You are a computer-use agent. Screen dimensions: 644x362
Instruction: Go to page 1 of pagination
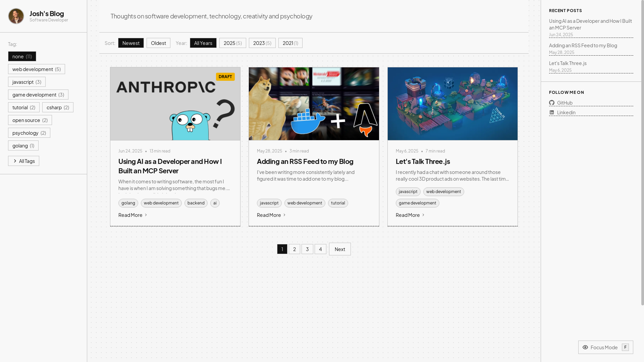click(x=282, y=249)
